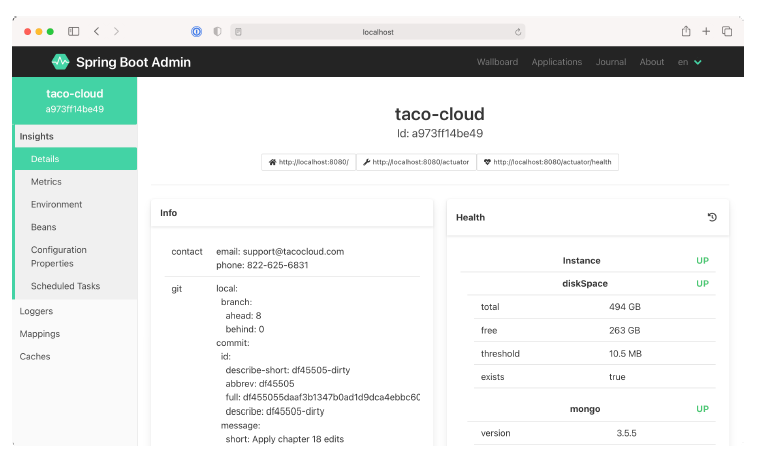The image size is (760, 457).
Task: Click the browser back arrow
Action: (96, 32)
